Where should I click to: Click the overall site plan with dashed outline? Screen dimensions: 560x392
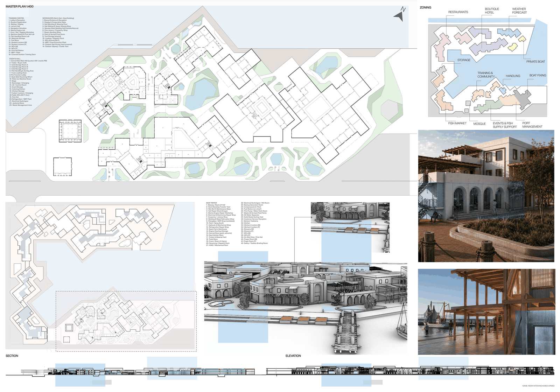[101, 277]
